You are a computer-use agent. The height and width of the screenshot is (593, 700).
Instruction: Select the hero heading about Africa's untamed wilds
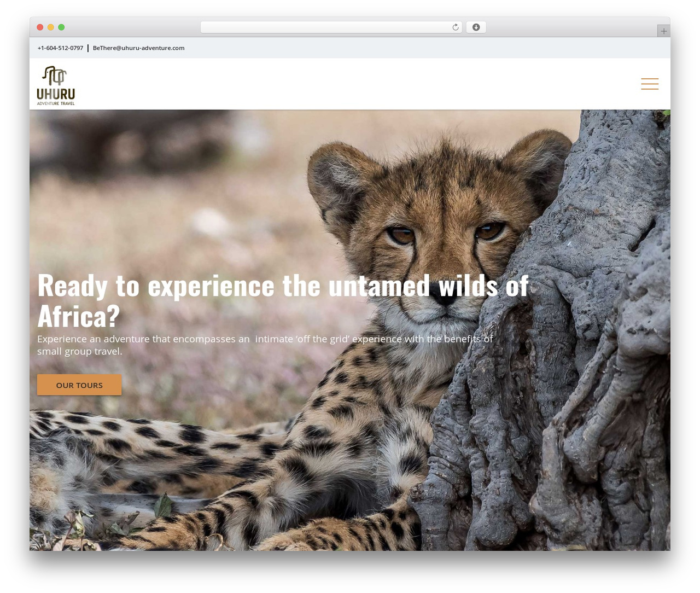tap(283, 300)
